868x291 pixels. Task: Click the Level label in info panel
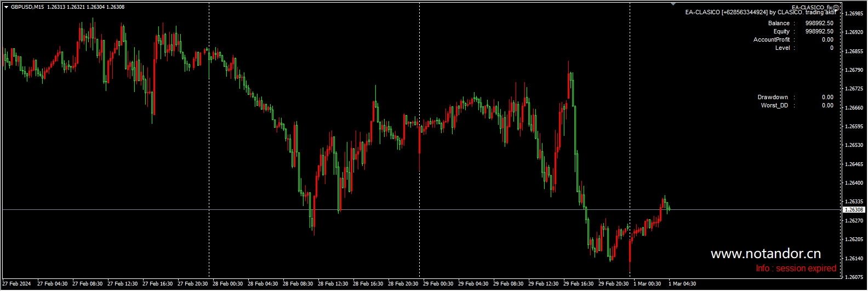tap(783, 48)
